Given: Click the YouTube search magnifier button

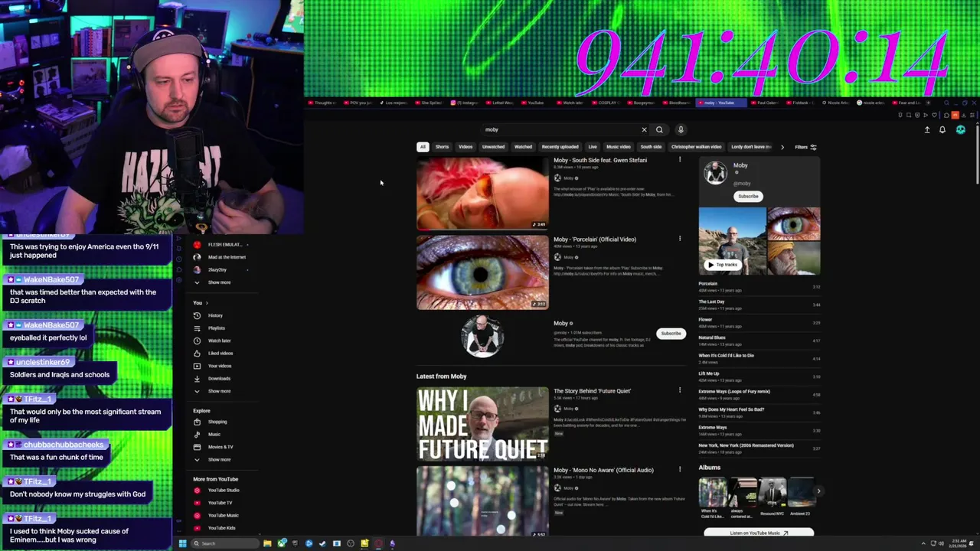Looking at the screenshot, I should tap(659, 129).
